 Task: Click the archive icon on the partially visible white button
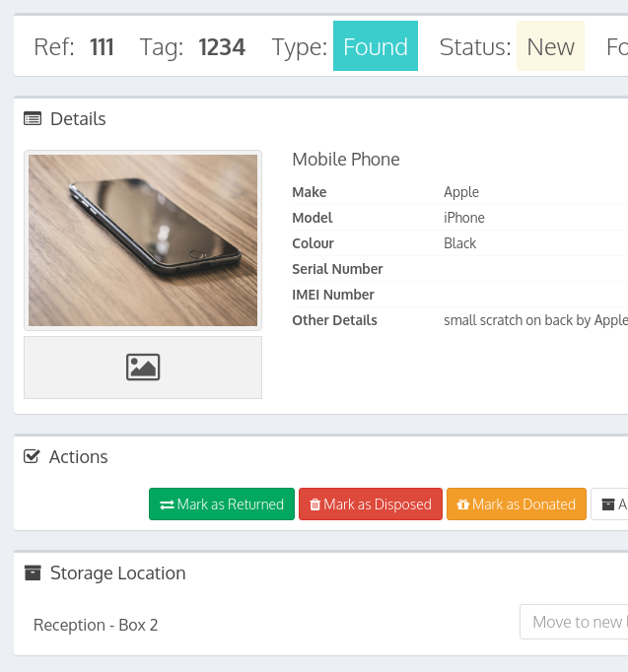click(608, 504)
